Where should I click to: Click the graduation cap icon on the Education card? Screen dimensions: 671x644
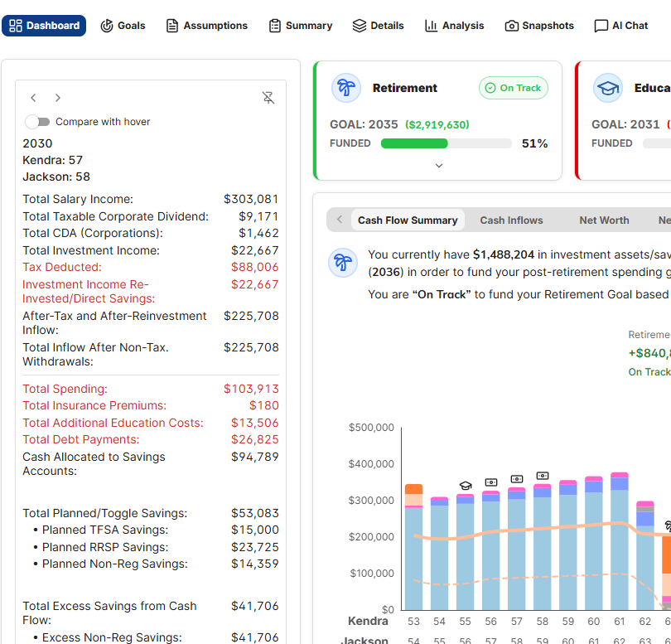click(608, 88)
